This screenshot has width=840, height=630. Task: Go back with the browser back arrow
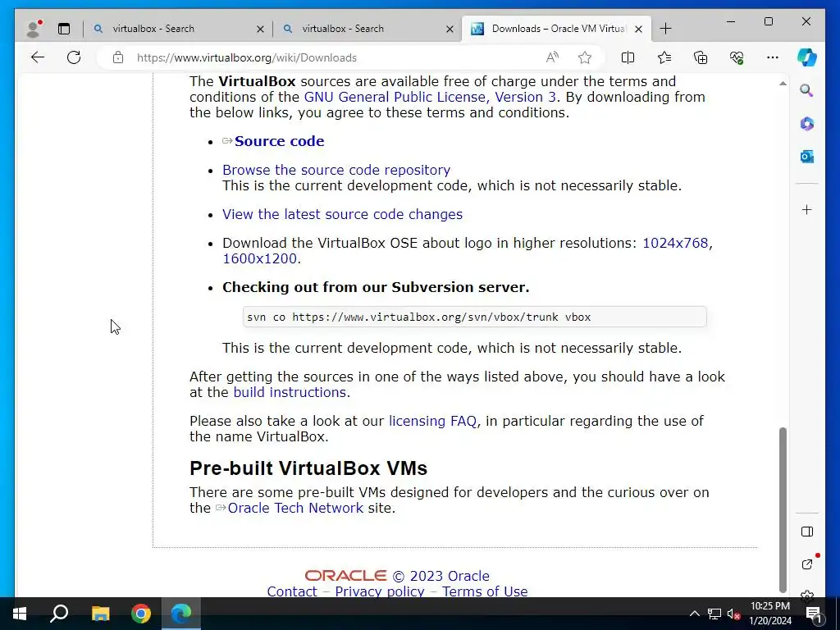(x=38, y=57)
